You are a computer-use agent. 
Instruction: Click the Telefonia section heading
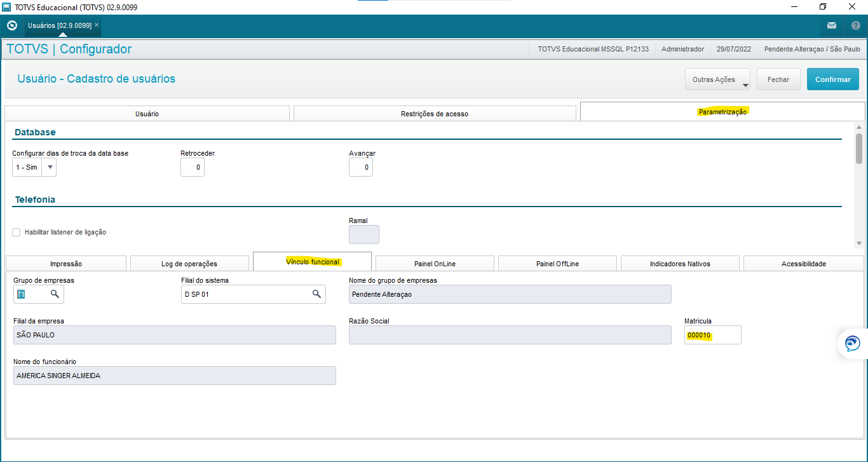click(35, 200)
